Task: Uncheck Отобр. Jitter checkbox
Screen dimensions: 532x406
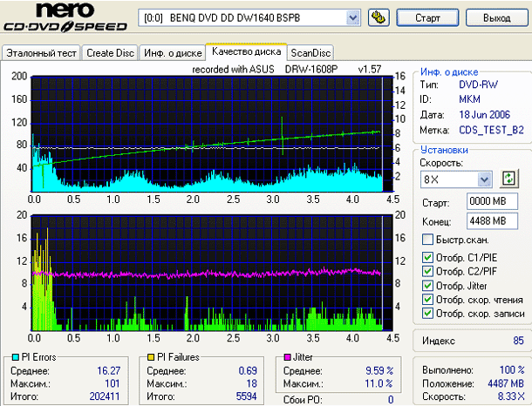Action: point(427,286)
